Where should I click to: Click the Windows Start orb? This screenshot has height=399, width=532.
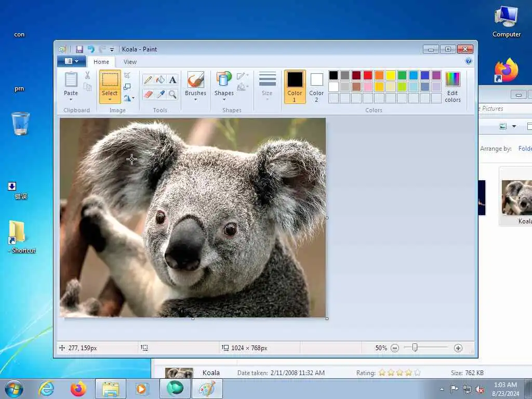click(x=14, y=389)
